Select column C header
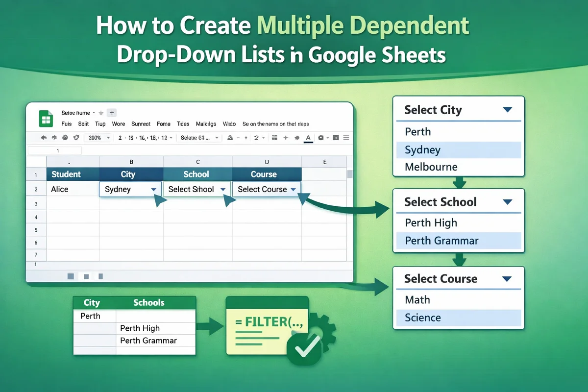This screenshot has width=588, height=392. point(197,162)
